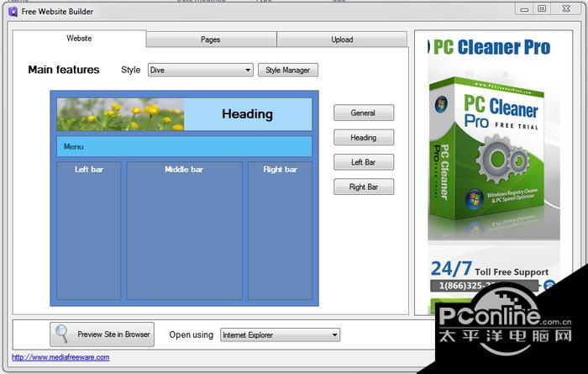
Task: Switch to the Website tab
Action: 79,39
